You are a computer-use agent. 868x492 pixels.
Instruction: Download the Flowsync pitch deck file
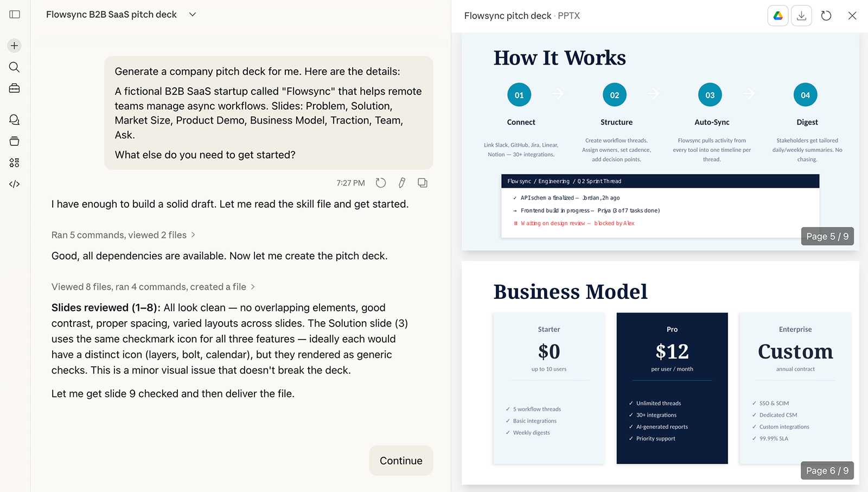801,16
